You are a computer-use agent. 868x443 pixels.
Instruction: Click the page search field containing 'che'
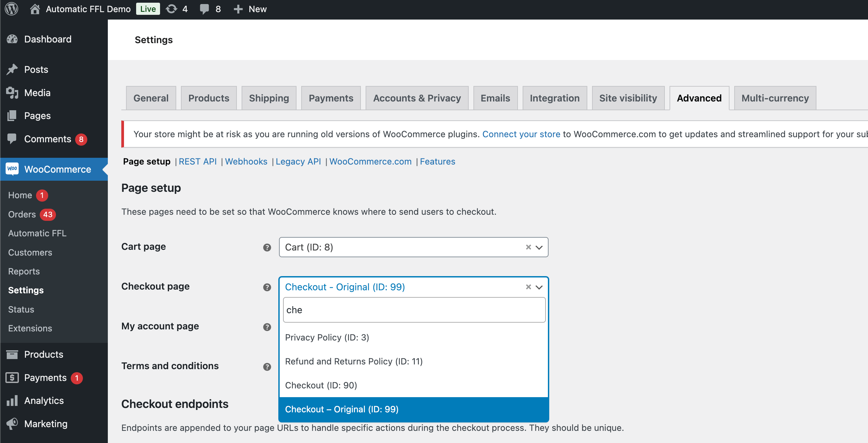pyautogui.click(x=414, y=310)
